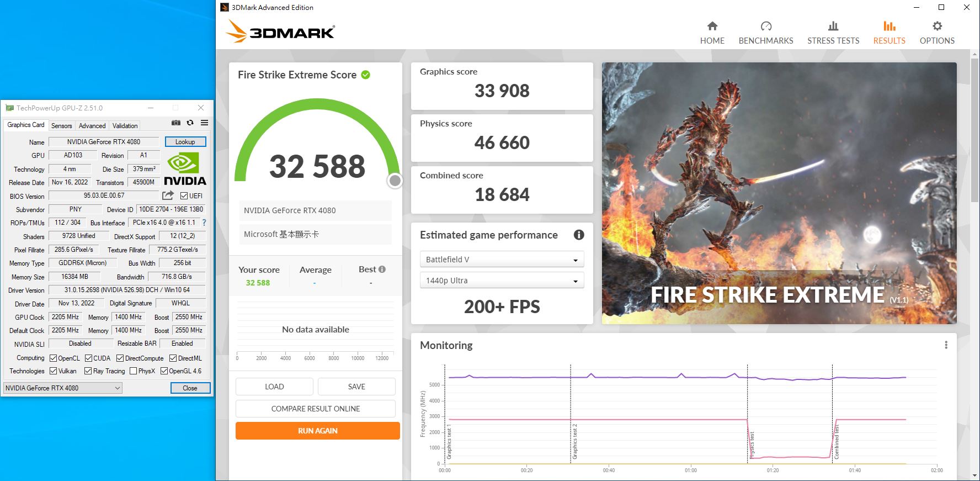This screenshot has width=980, height=481.
Task: Open the GPU selector dropdown in GPU-Z
Action: click(x=62, y=388)
